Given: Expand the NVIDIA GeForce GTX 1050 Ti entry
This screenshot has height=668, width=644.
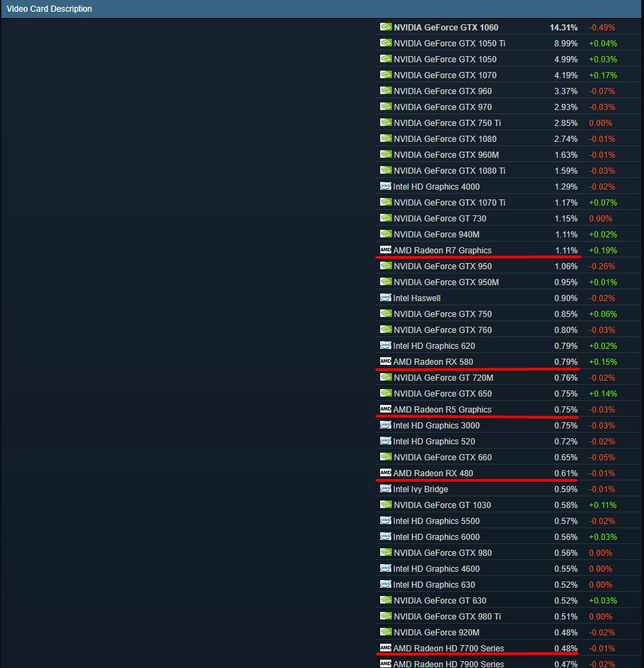Looking at the screenshot, I should [x=450, y=43].
